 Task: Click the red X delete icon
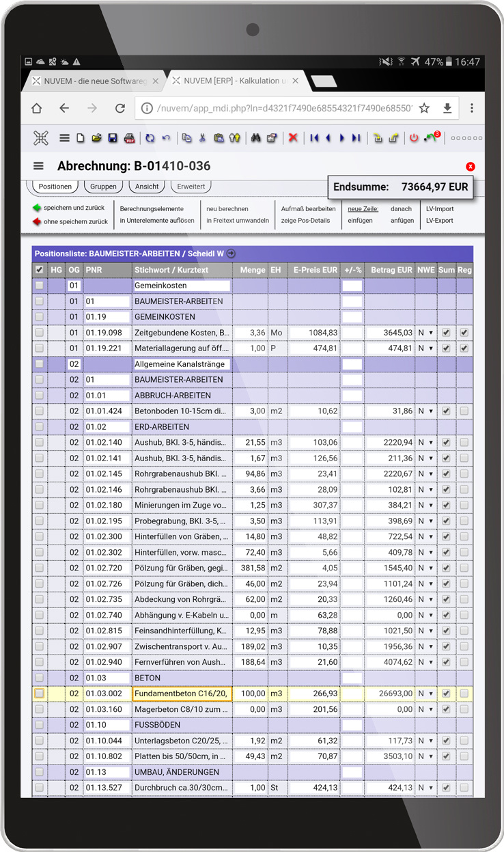293,138
